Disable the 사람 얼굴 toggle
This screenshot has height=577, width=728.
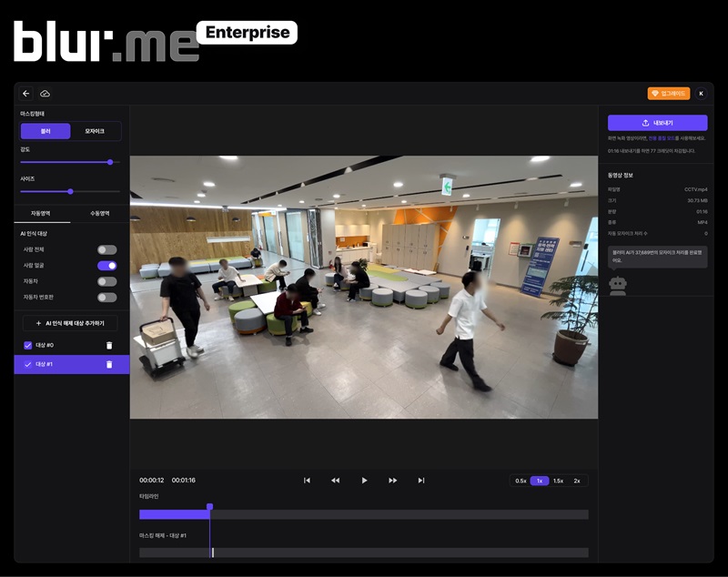coord(107,266)
